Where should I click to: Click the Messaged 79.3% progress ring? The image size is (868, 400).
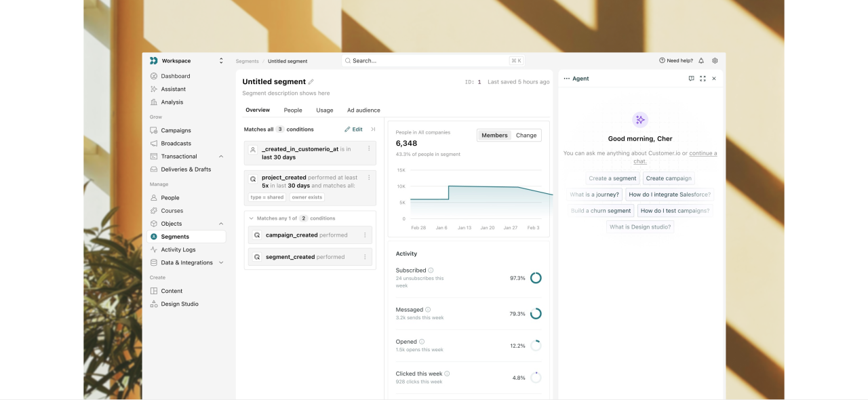click(x=536, y=314)
